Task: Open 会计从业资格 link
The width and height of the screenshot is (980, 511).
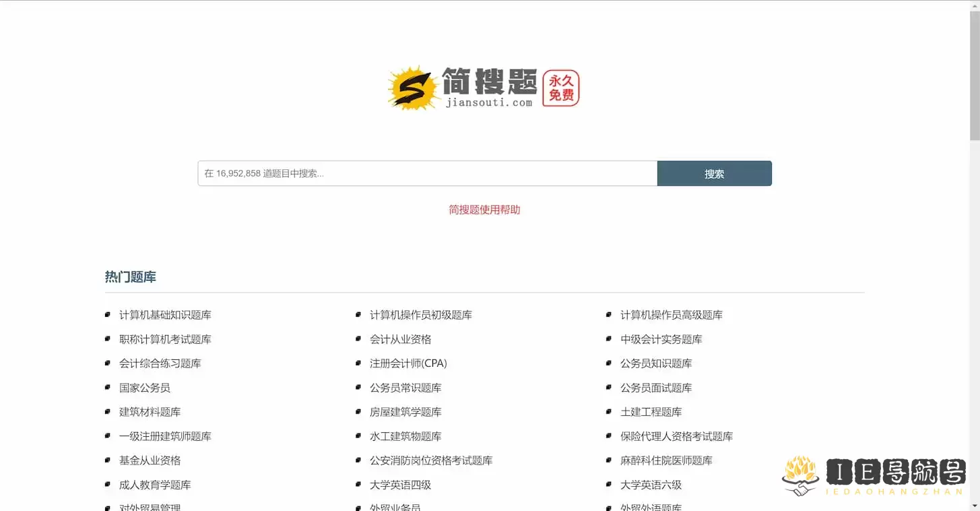Action: coord(401,339)
